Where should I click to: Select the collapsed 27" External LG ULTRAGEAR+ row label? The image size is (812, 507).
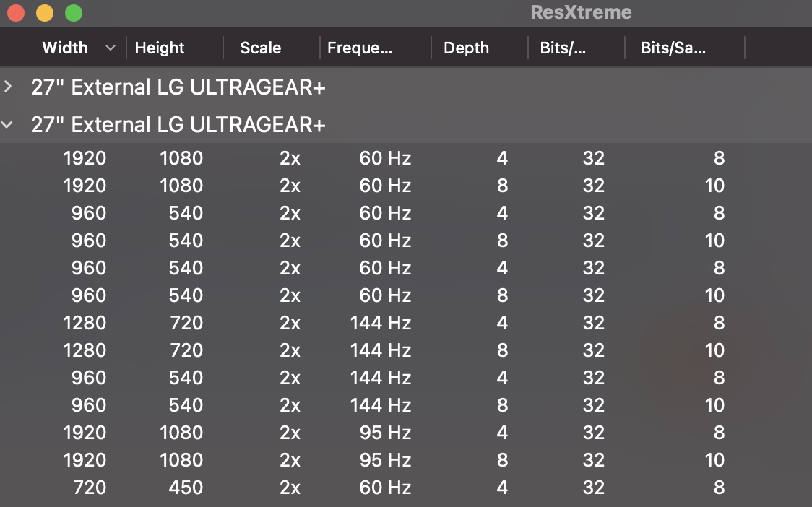click(x=178, y=87)
